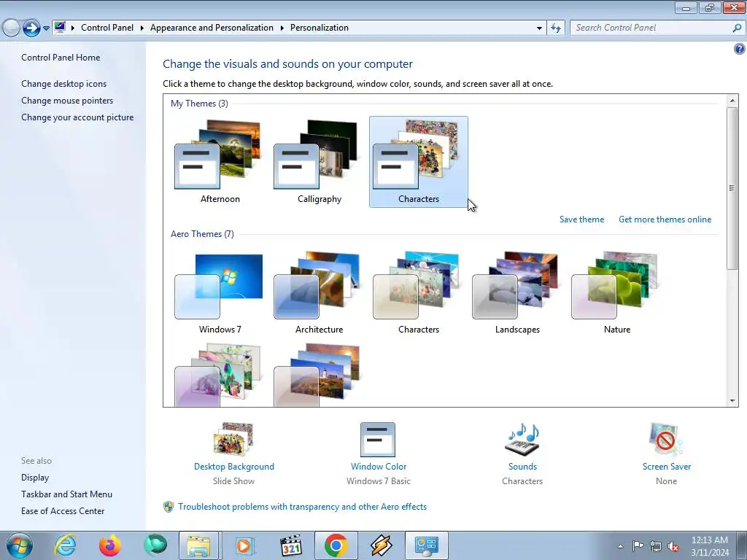Click Appearance and Personalization breadcrumb
747x560 pixels.
pyautogui.click(x=212, y=28)
